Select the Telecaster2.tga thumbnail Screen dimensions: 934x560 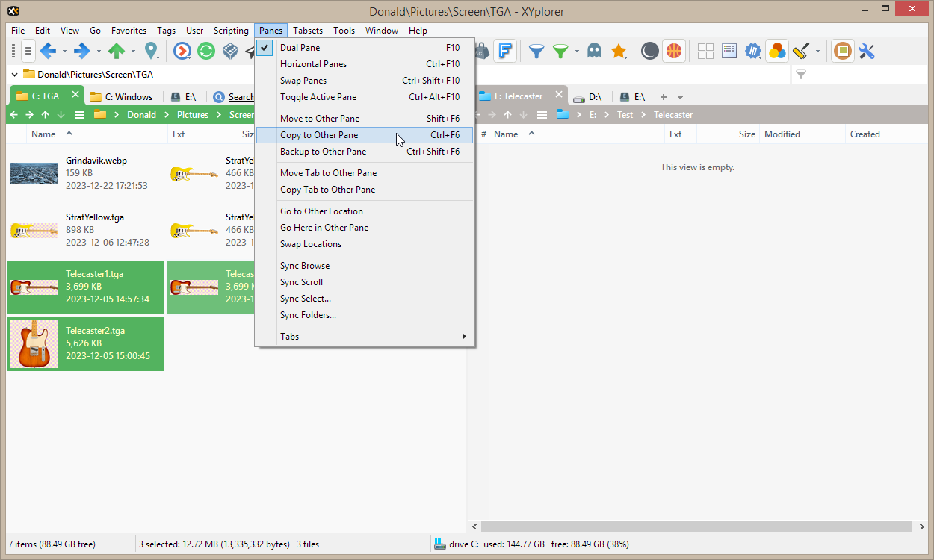34,344
